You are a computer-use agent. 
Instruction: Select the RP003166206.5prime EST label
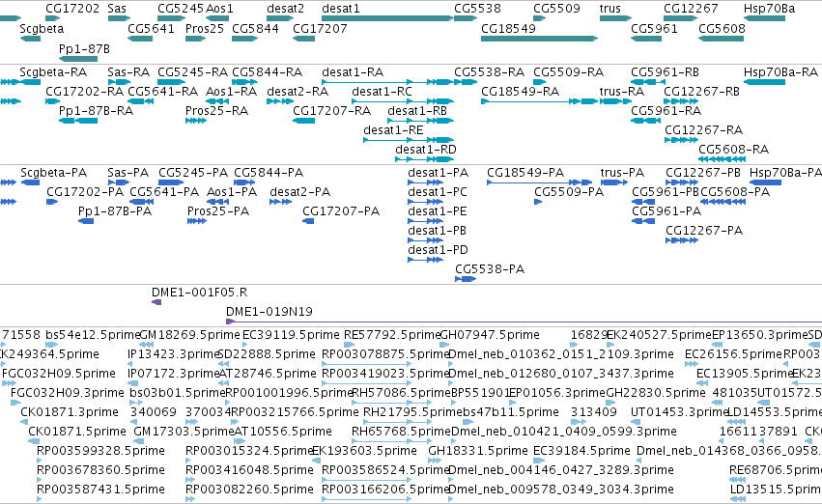(x=385, y=490)
